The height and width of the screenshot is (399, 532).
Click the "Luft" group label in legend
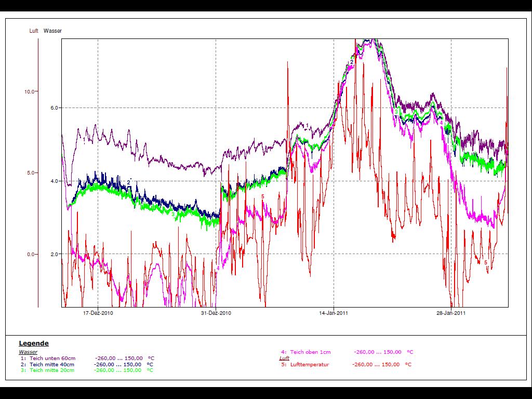click(x=284, y=358)
